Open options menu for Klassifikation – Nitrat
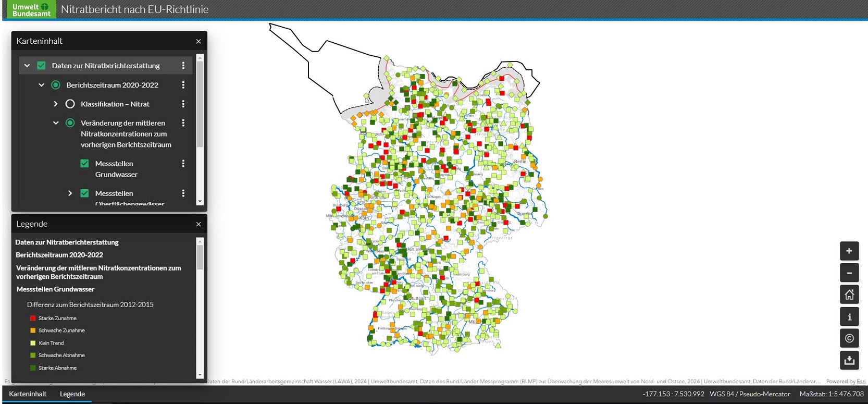868x404 pixels. pos(183,104)
